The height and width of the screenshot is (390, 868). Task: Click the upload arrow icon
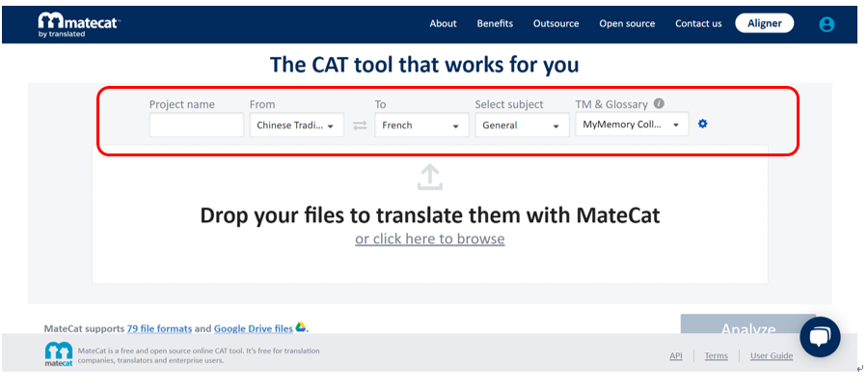(430, 177)
